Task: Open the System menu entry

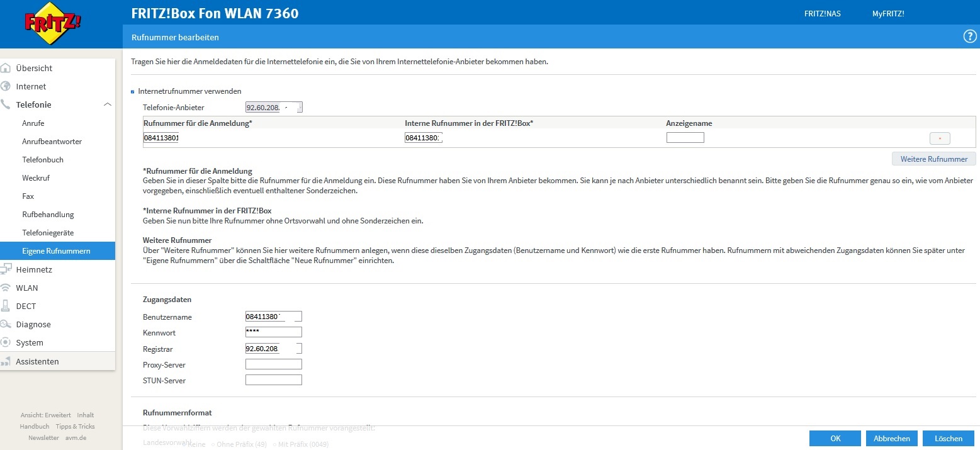Action: coord(30,342)
